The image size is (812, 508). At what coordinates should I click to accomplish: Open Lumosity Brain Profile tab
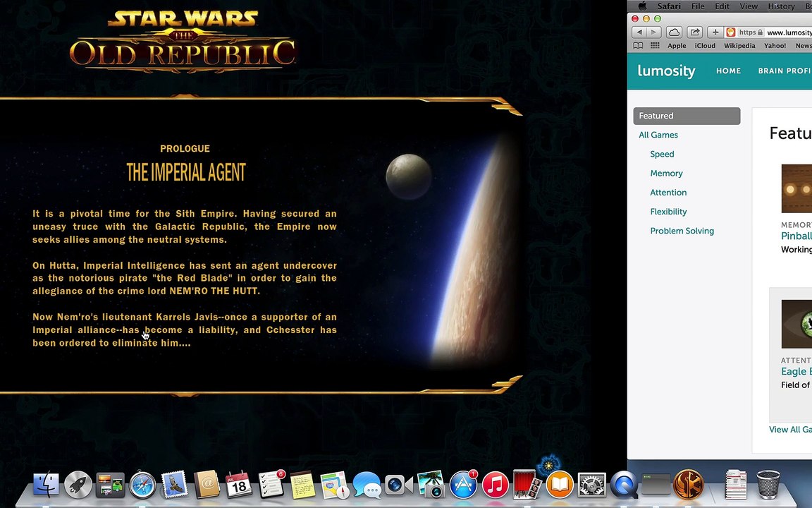point(785,71)
